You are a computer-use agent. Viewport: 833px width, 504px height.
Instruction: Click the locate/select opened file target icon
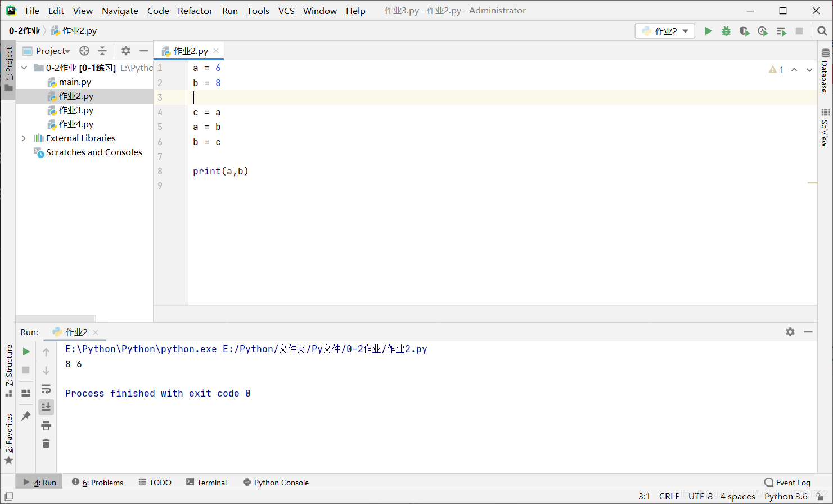84,51
